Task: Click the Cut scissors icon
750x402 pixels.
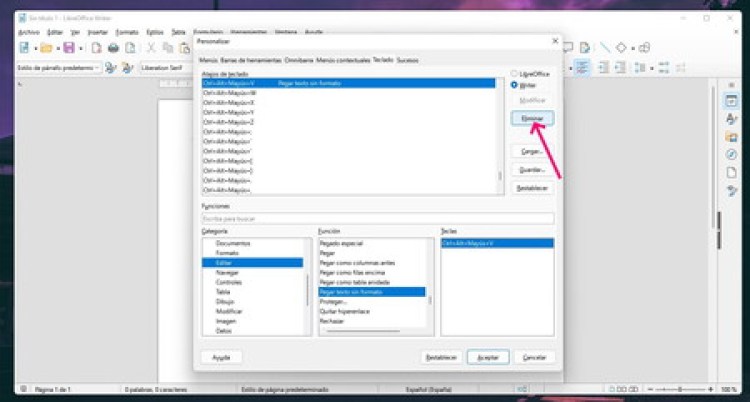Action: coord(151,47)
